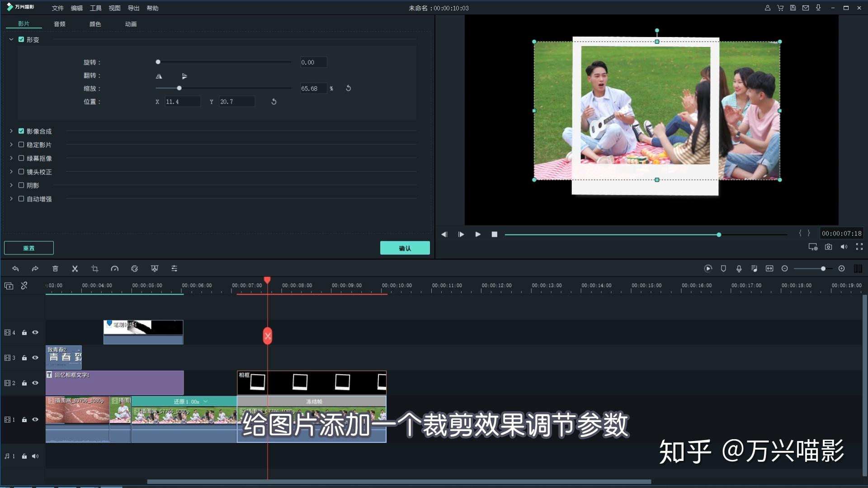This screenshot has height=488, width=868.
Task: Click the split scissors icon in toolbar
Action: point(75,269)
